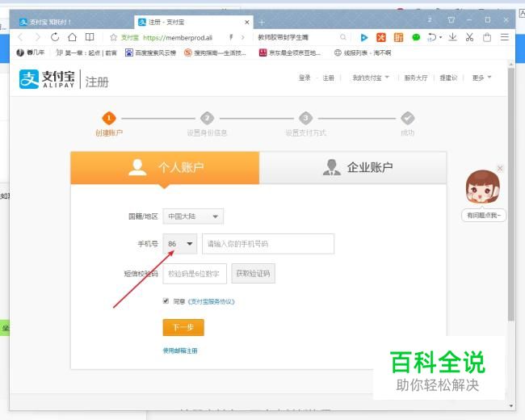The height and width of the screenshot is (420, 525).
Task: Open the 国籍/地区 中国大陆 dropdown
Action: pos(193,216)
